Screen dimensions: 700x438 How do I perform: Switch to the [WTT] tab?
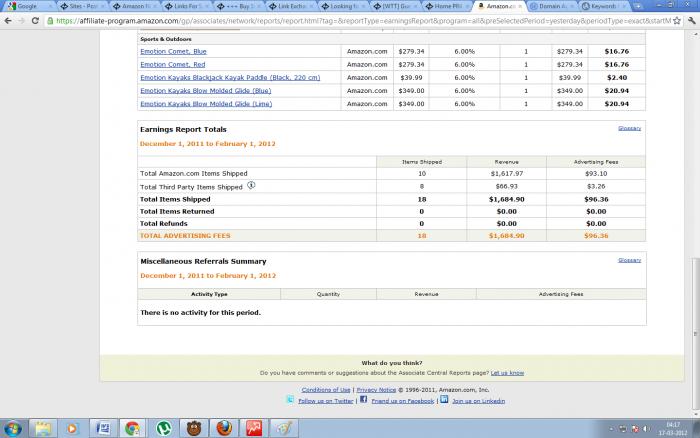[395, 6]
